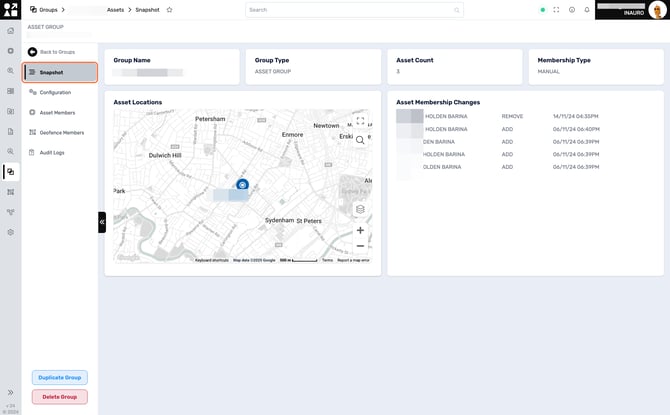
Task: Click Report a map error link
Action: tap(353, 260)
